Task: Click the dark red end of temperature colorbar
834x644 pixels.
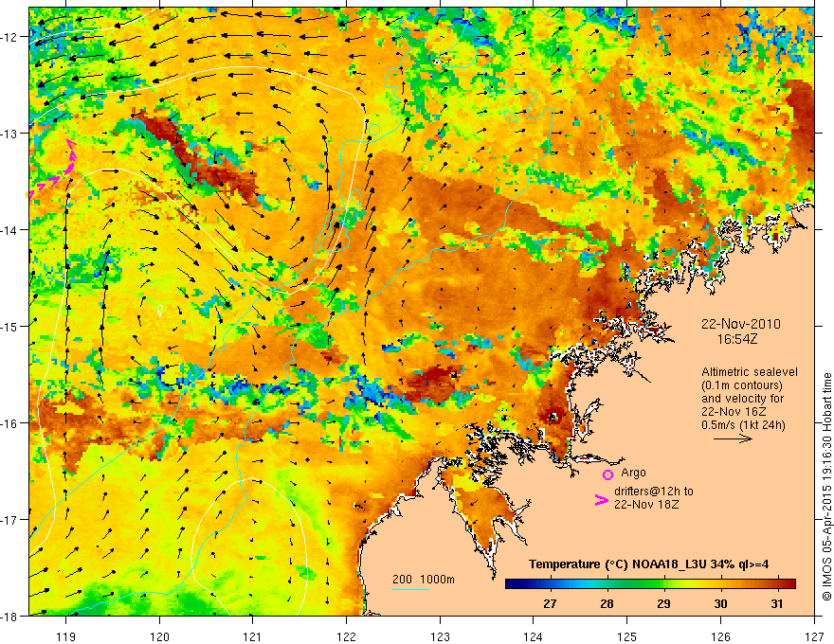Action: (789, 584)
